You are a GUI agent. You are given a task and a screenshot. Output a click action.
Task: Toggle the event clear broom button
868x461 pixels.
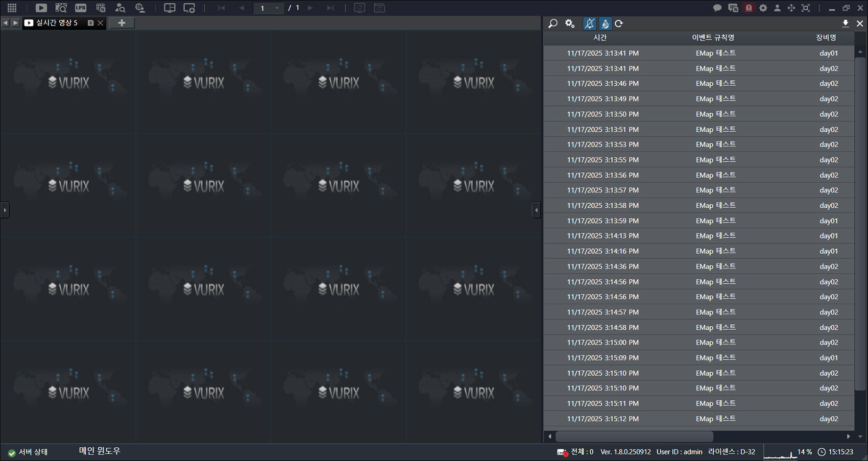coord(605,24)
